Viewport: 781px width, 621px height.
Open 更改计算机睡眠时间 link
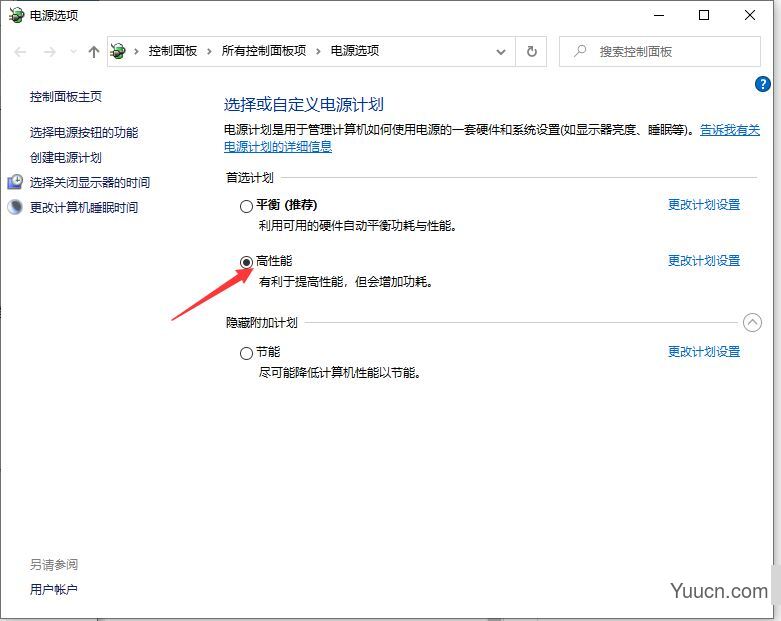point(84,207)
